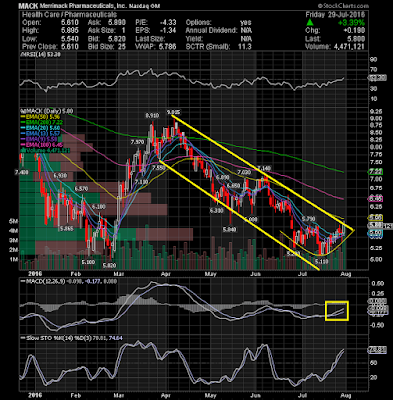This screenshot has width=393, height=400.
Task: Select the 7.400 price label near January
Action: [22, 172]
